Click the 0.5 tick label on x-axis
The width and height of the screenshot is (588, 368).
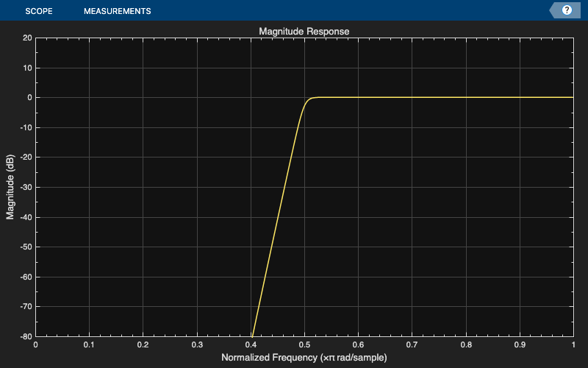(x=304, y=344)
